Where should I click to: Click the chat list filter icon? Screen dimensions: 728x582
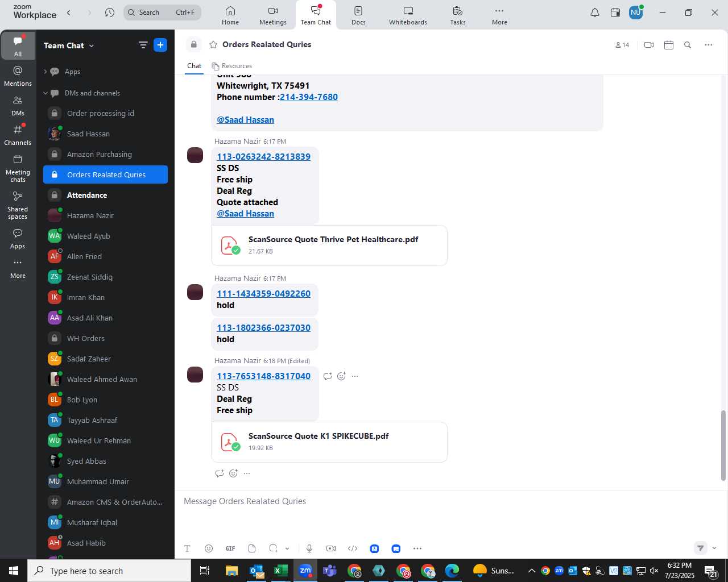tap(143, 45)
